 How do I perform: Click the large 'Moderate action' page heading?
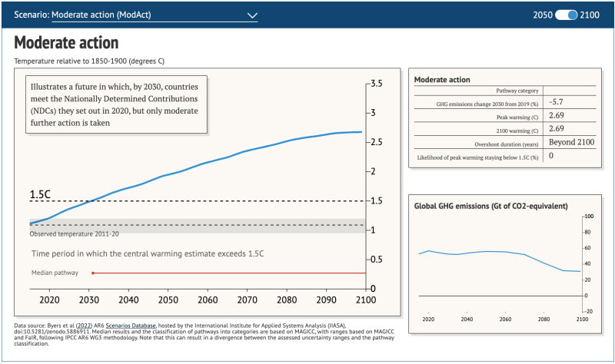[x=66, y=42]
